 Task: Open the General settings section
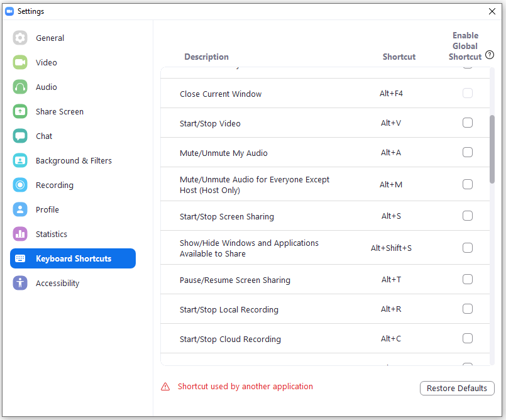[73, 38]
